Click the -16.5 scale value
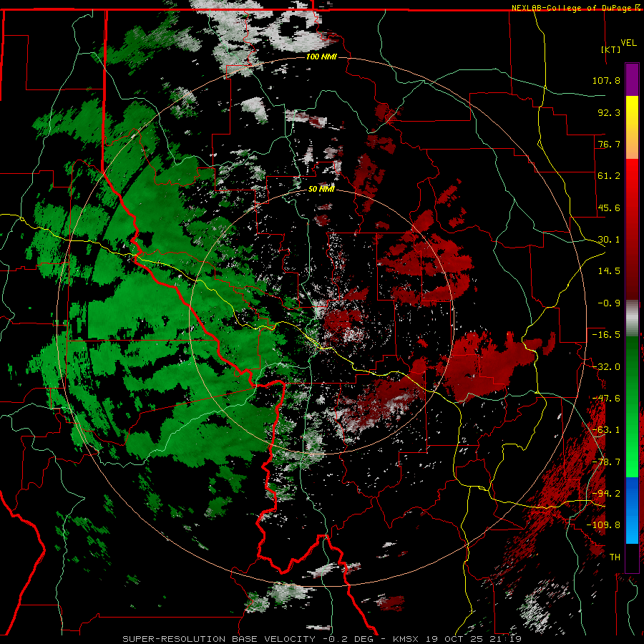The height and width of the screenshot is (644, 644). [x=606, y=335]
